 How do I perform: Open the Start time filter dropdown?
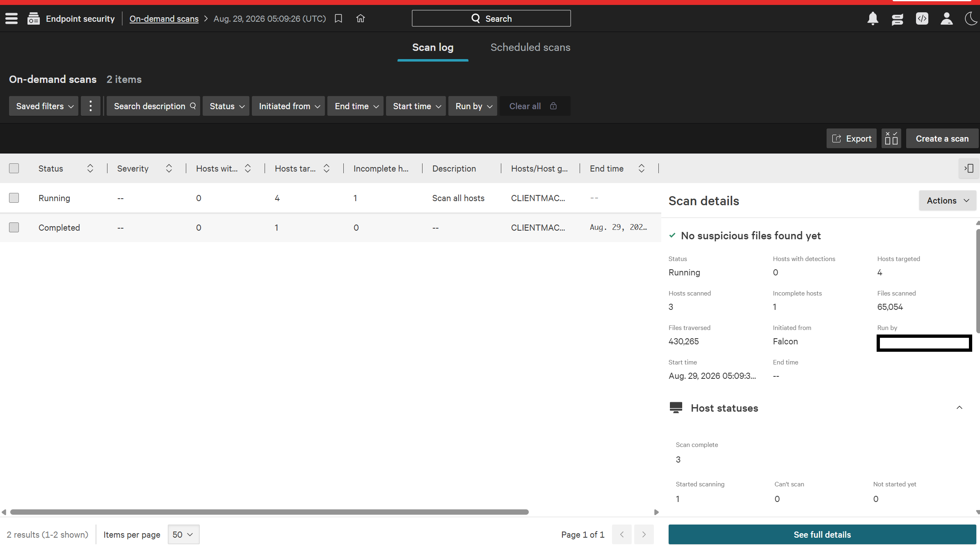[x=416, y=106]
